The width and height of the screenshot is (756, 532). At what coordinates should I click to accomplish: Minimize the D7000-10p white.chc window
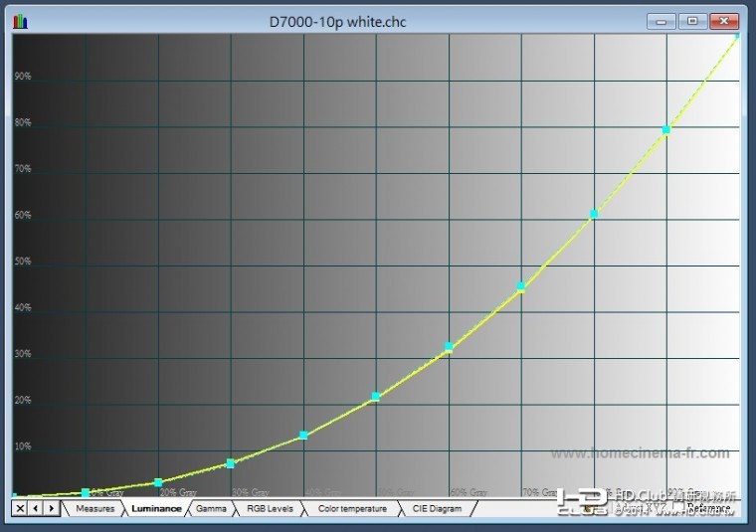click(661, 21)
